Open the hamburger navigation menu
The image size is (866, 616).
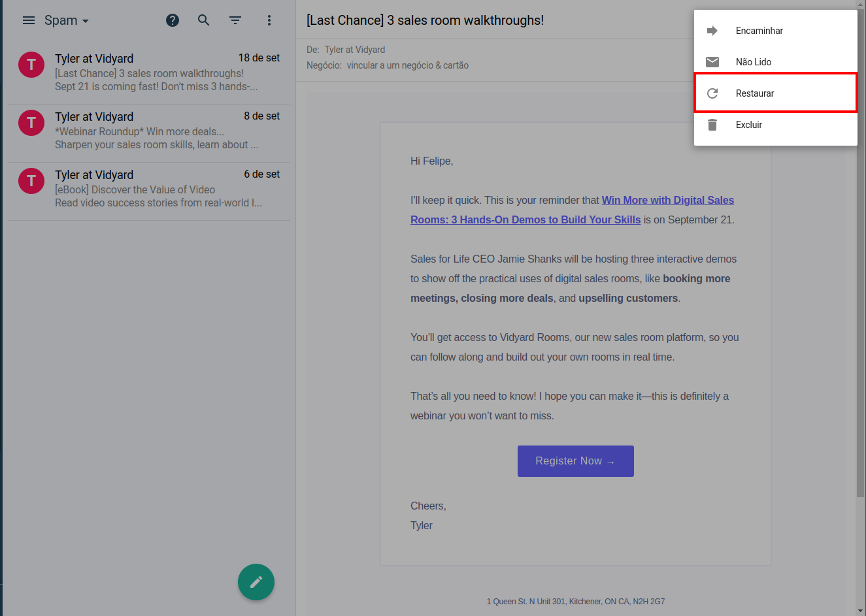click(x=29, y=20)
